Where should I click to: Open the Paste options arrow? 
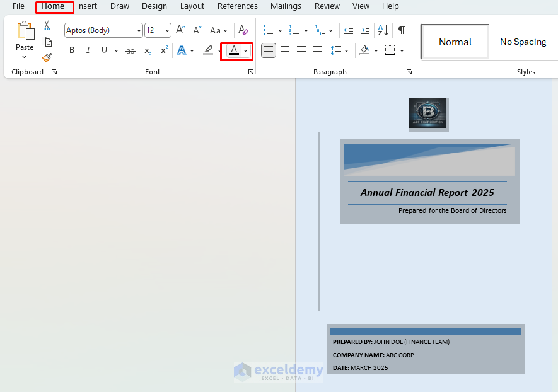(x=24, y=57)
